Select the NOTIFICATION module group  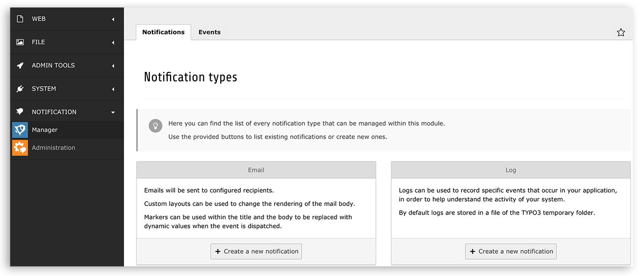coord(67,112)
